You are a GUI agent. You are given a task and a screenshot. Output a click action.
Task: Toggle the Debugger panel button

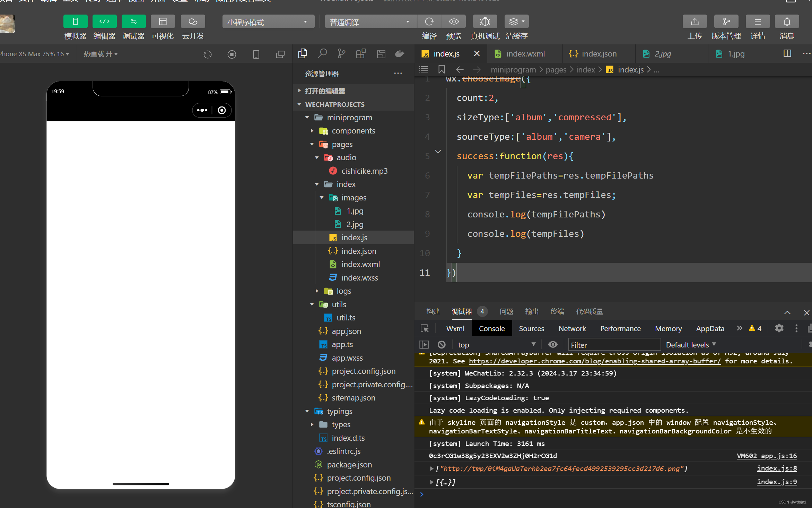[133, 21]
